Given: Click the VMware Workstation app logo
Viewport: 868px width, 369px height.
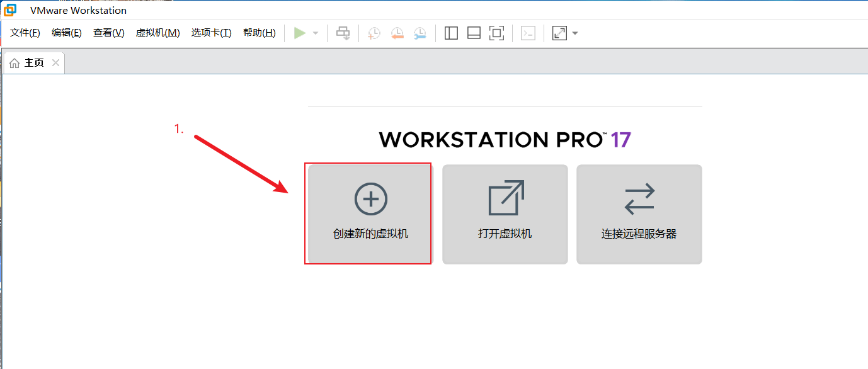Looking at the screenshot, I should [10, 10].
